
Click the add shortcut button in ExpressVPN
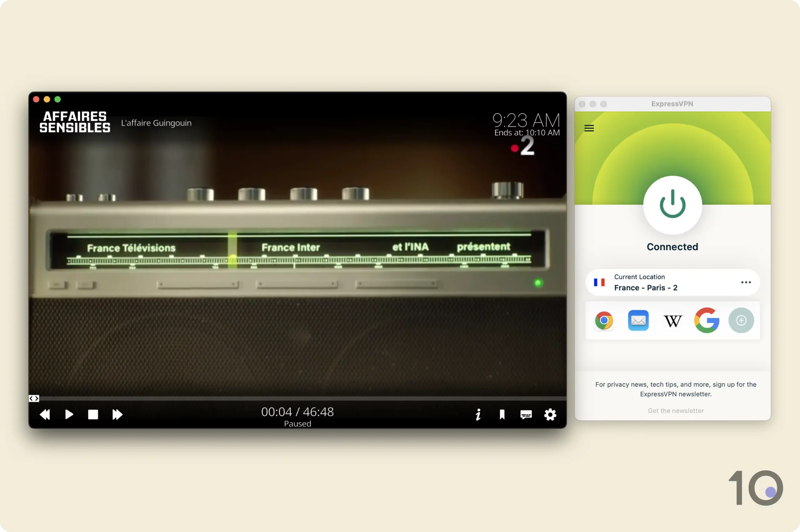741,320
